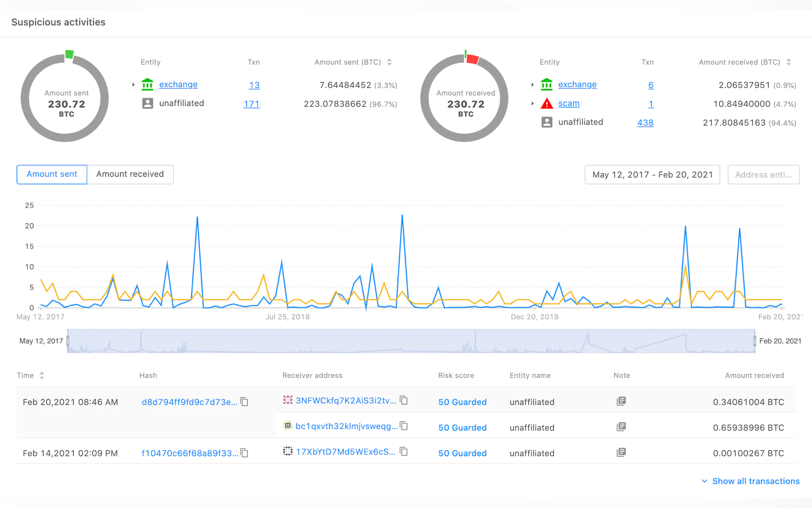The height and width of the screenshot is (508, 812).
Task: Copy the f10470c66f68a89f33 hash
Action: point(244,453)
